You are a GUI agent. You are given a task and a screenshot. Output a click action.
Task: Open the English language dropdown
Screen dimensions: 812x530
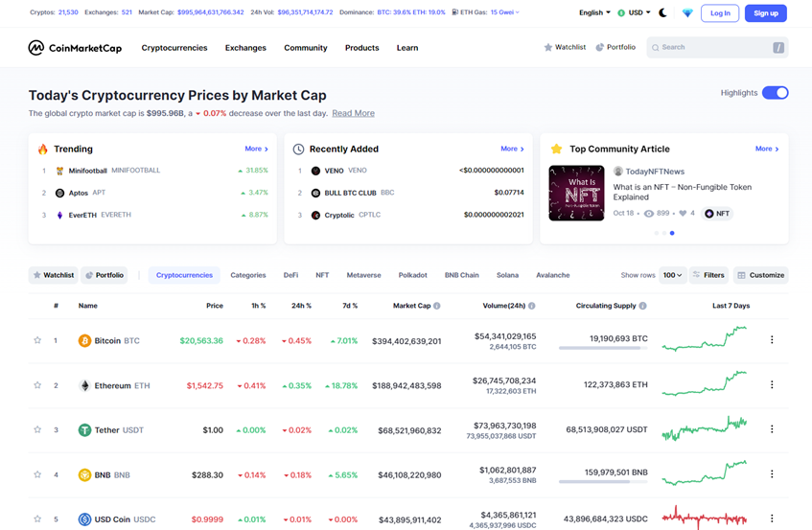594,13
